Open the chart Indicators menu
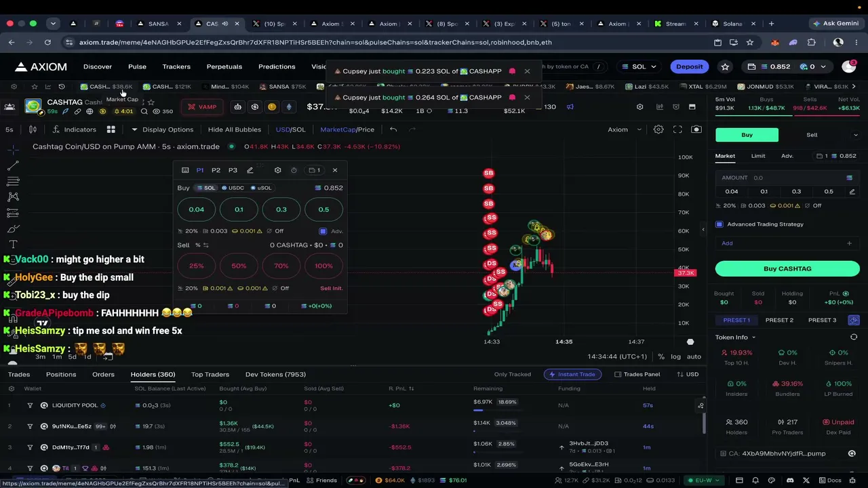The width and height of the screenshot is (868, 488). (x=75, y=129)
